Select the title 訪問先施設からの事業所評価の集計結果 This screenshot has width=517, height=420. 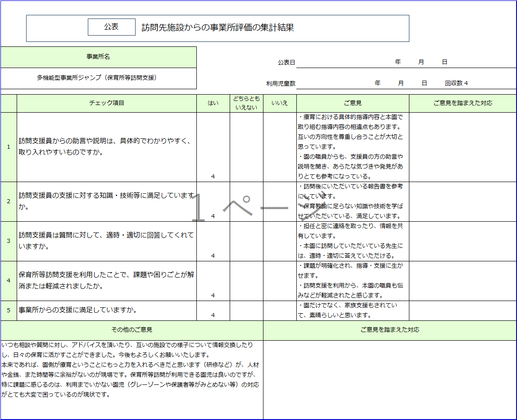tap(218, 27)
